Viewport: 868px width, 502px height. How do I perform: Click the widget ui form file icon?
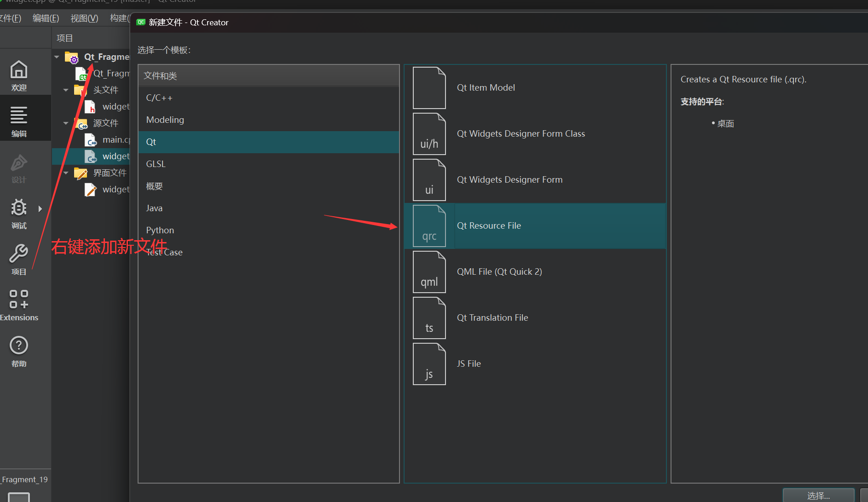[90, 190]
